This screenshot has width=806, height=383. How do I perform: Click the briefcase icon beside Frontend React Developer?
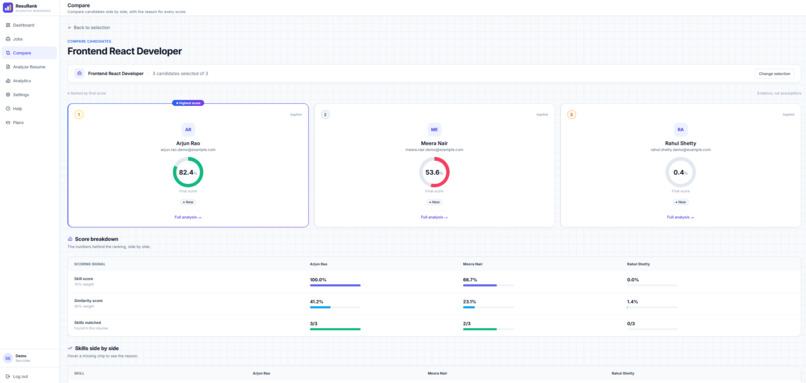(x=79, y=74)
